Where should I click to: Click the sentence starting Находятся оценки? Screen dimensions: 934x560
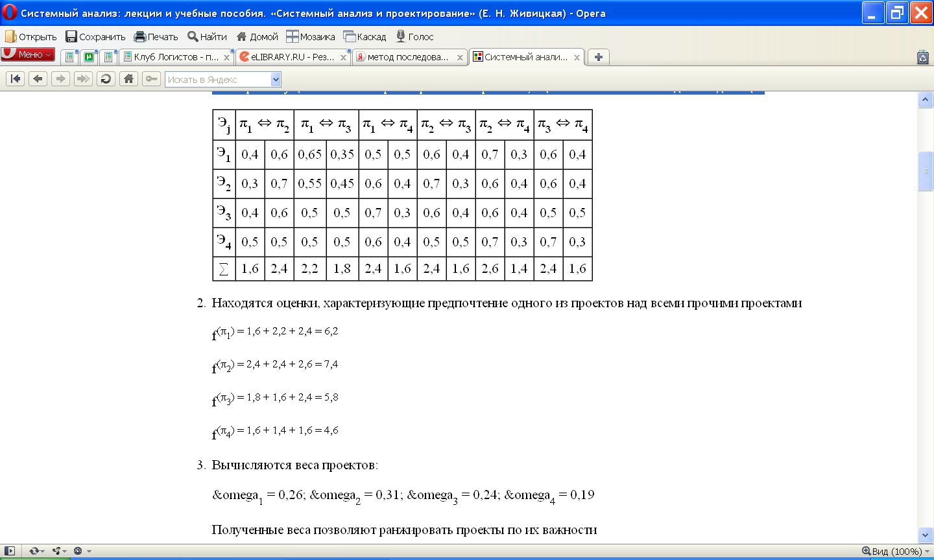(507, 303)
